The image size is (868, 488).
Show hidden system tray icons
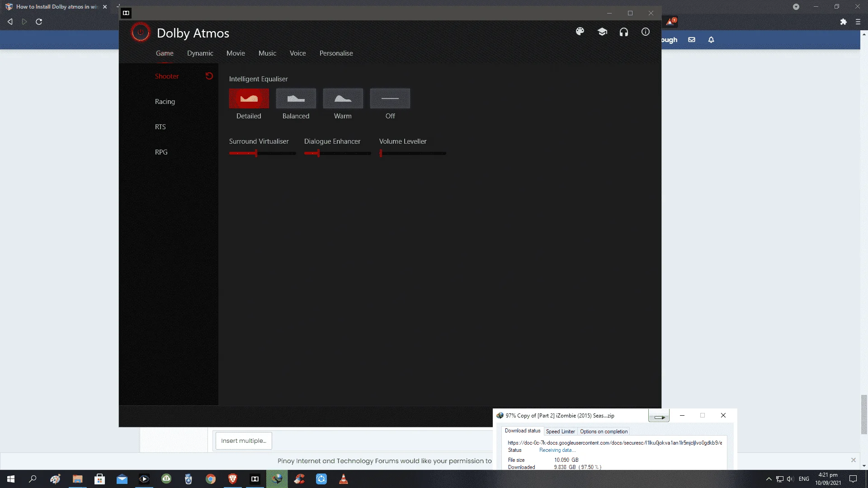(769, 479)
